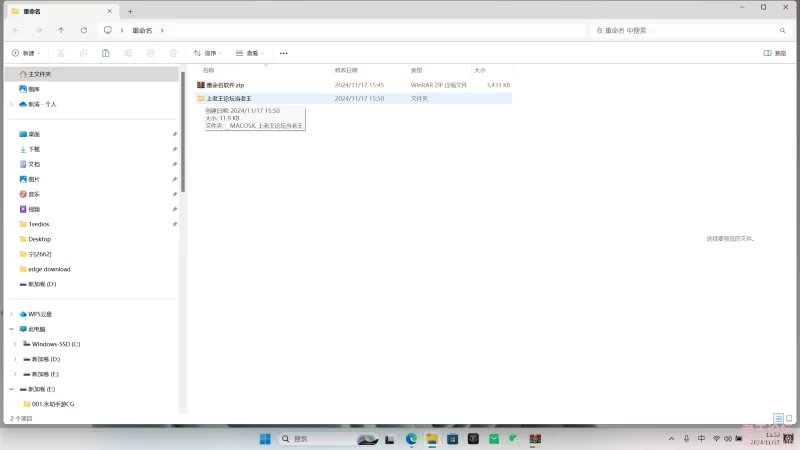Expand the Windows-SSD (C:) tree node
The height and width of the screenshot is (450, 800).
[x=15, y=344]
